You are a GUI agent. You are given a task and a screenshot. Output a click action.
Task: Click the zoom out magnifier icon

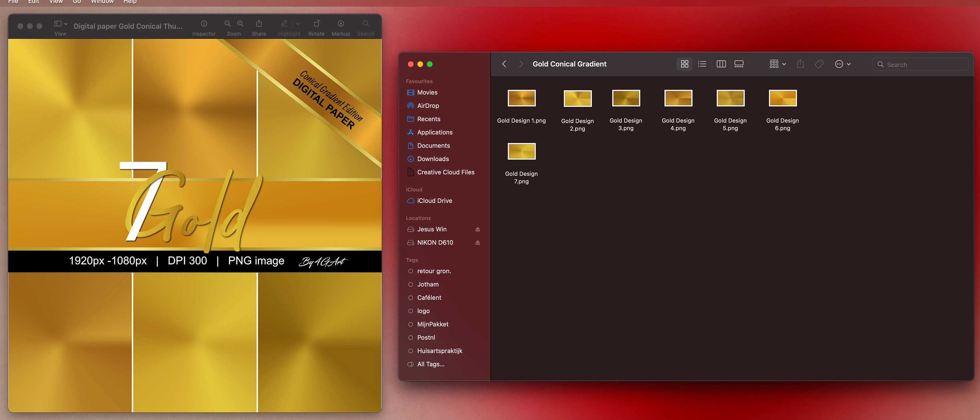(x=227, y=24)
